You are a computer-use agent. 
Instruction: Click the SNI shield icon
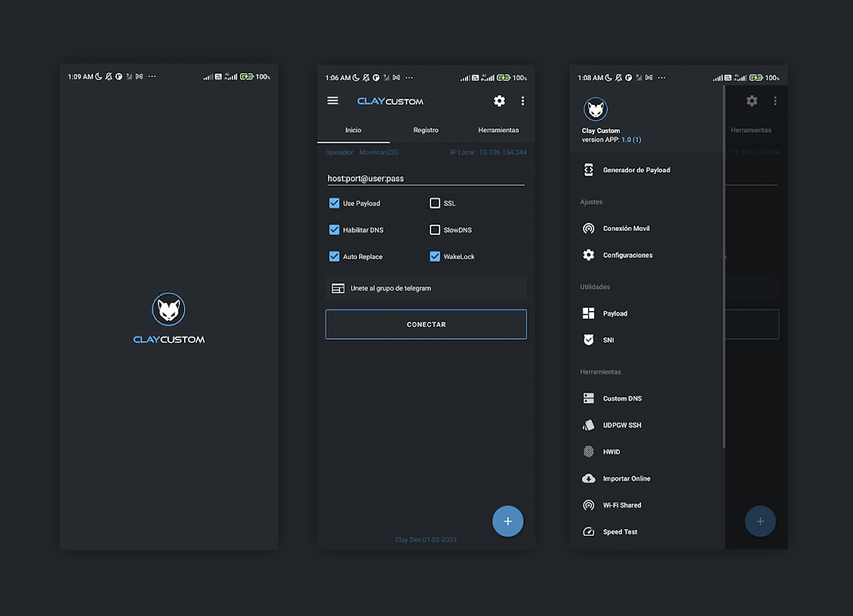589,340
